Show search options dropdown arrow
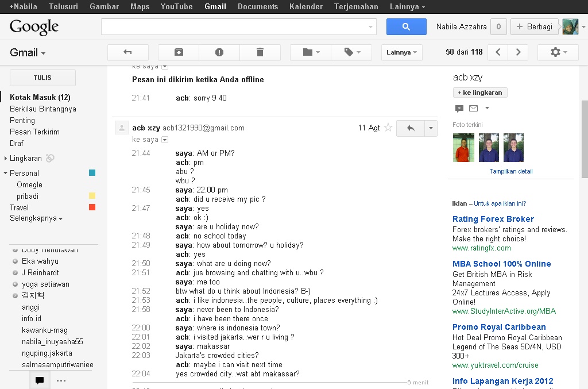 point(370,26)
